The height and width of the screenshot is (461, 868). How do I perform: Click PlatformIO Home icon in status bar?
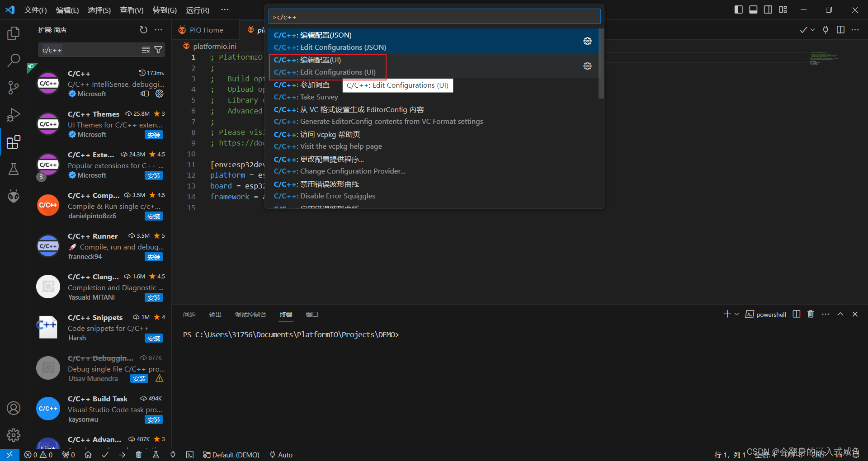coord(88,455)
